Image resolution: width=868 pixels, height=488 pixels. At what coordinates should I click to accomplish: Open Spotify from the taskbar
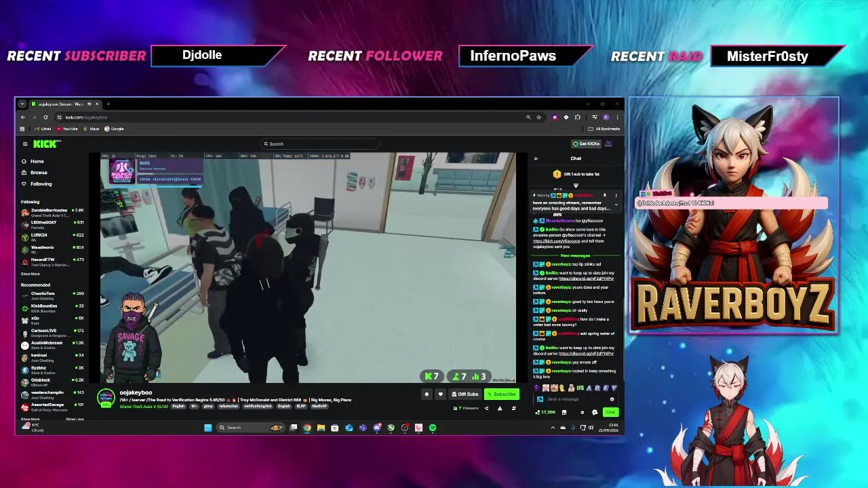433,428
